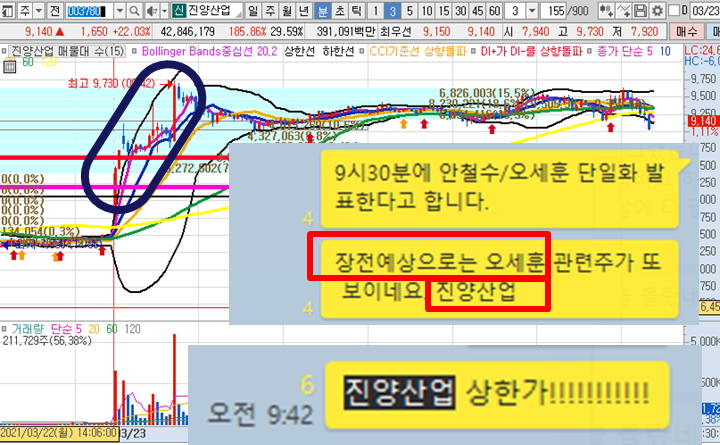
Task: Click the calendar grid icon on chart
Action: [9, 68]
